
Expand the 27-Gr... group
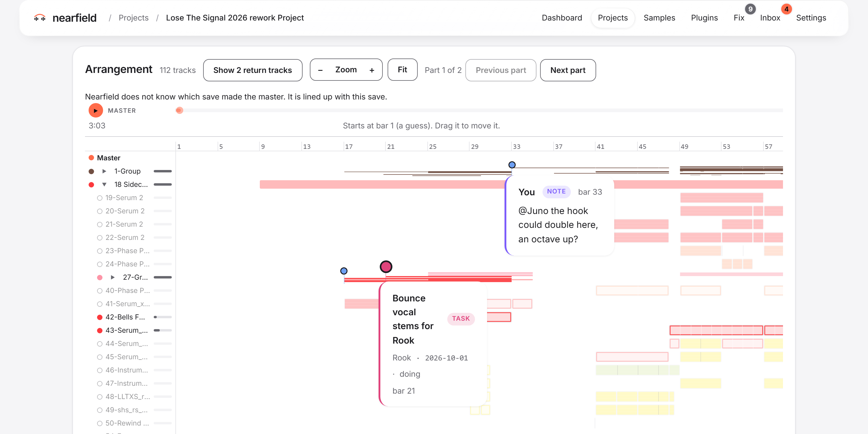tap(112, 277)
